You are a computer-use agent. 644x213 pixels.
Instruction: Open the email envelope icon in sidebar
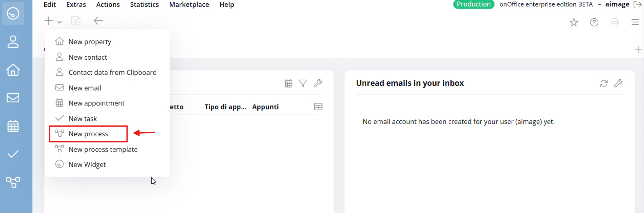(13, 98)
